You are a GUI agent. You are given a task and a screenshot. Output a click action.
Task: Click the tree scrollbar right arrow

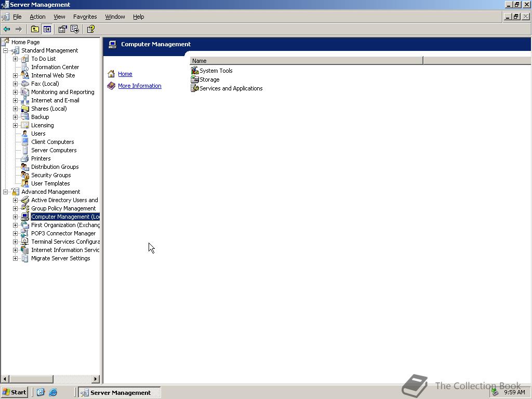click(96, 379)
